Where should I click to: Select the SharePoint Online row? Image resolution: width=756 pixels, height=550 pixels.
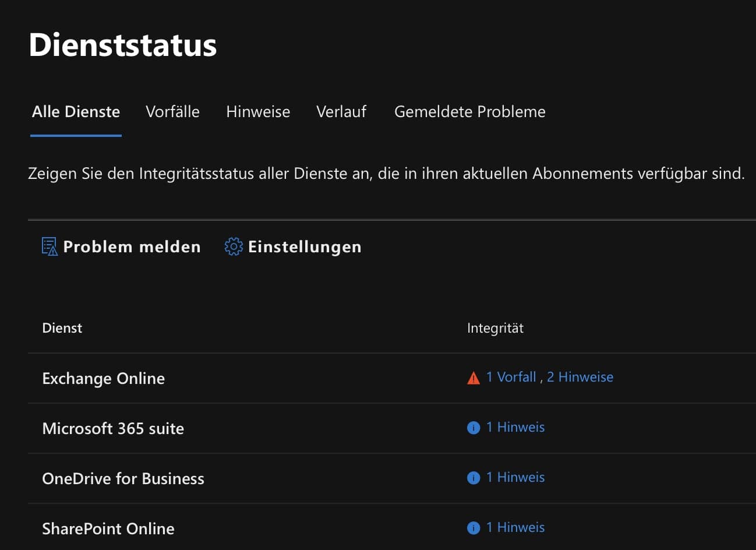(392, 527)
